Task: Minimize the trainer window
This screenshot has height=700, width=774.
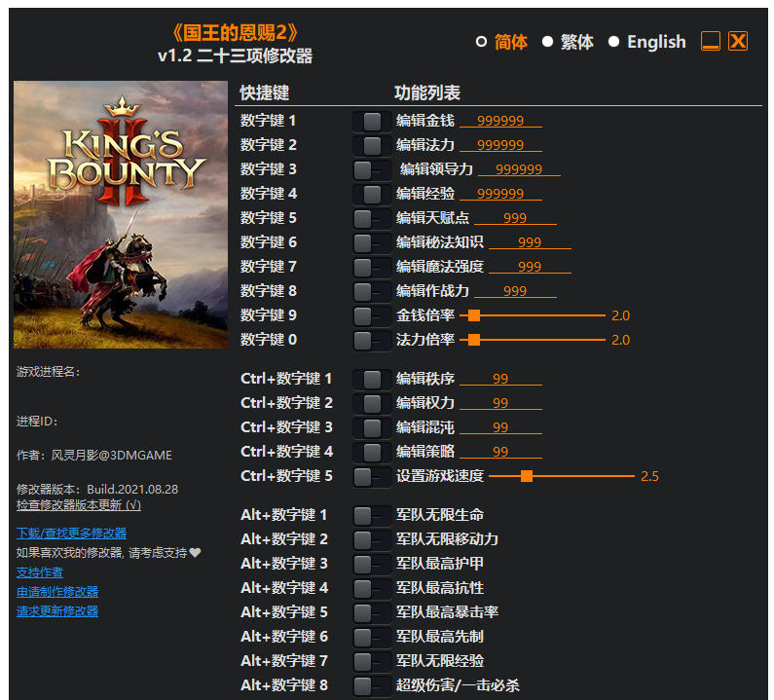Action: (x=711, y=41)
